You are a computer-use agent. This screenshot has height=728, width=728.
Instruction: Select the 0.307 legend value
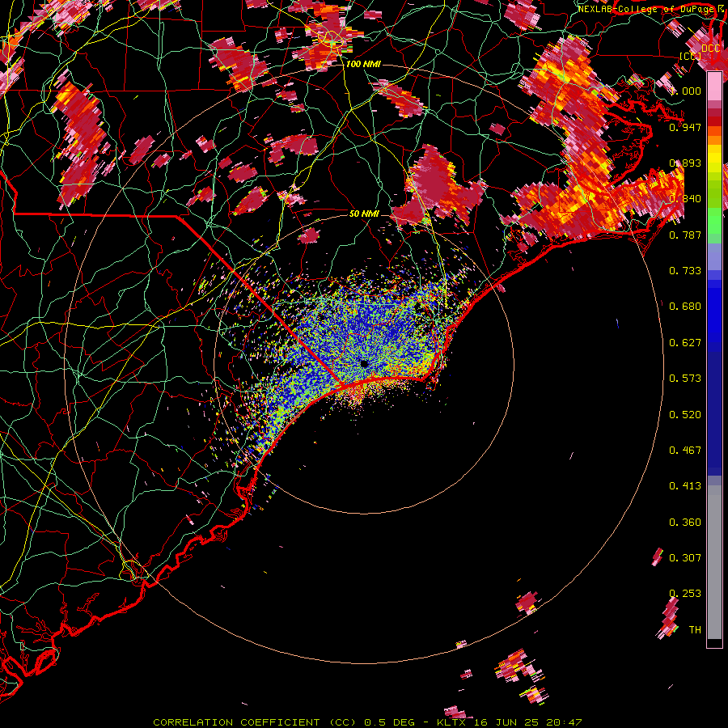pyautogui.click(x=685, y=558)
